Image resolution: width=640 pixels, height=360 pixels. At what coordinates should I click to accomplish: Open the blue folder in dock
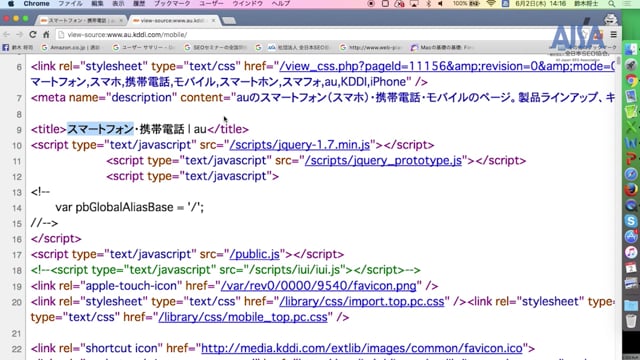pos(631,305)
